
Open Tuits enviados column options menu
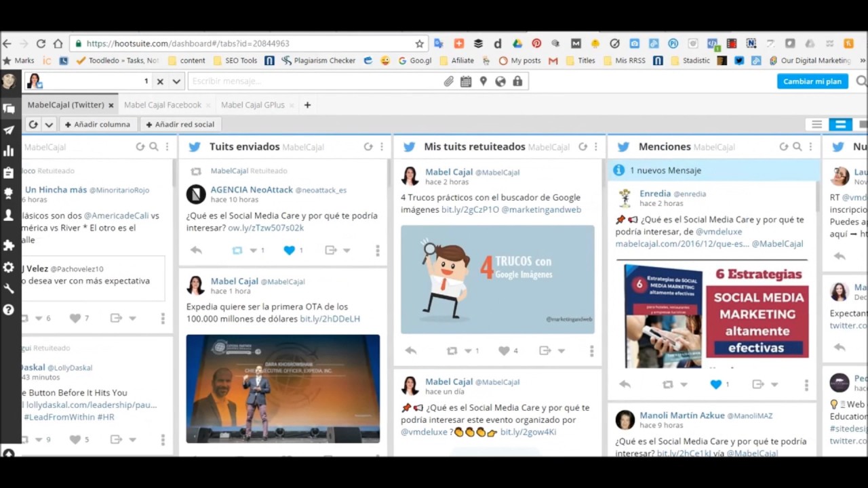pyautogui.click(x=381, y=146)
